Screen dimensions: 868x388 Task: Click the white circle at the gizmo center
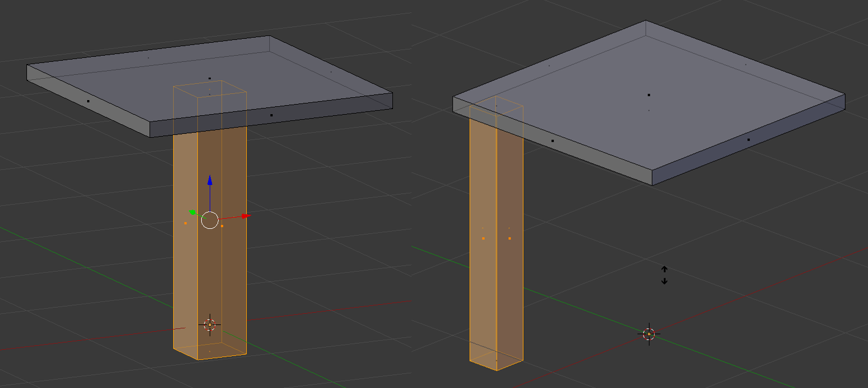210,220
